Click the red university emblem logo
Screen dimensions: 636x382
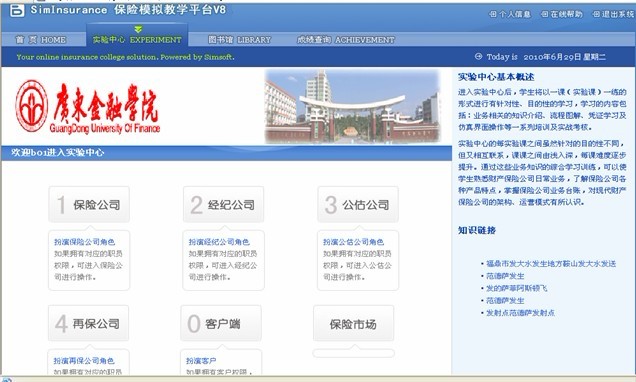click(x=31, y=106)
